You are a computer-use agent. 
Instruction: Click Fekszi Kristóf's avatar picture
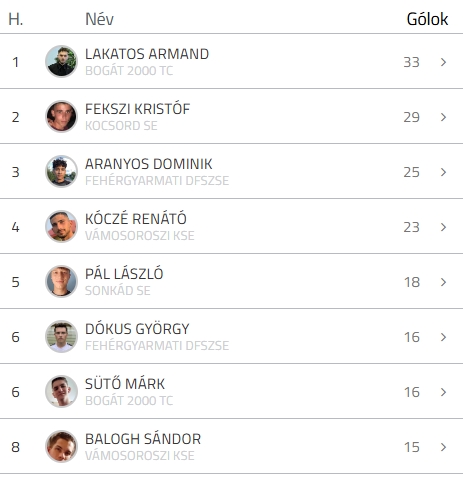point(61,116)
